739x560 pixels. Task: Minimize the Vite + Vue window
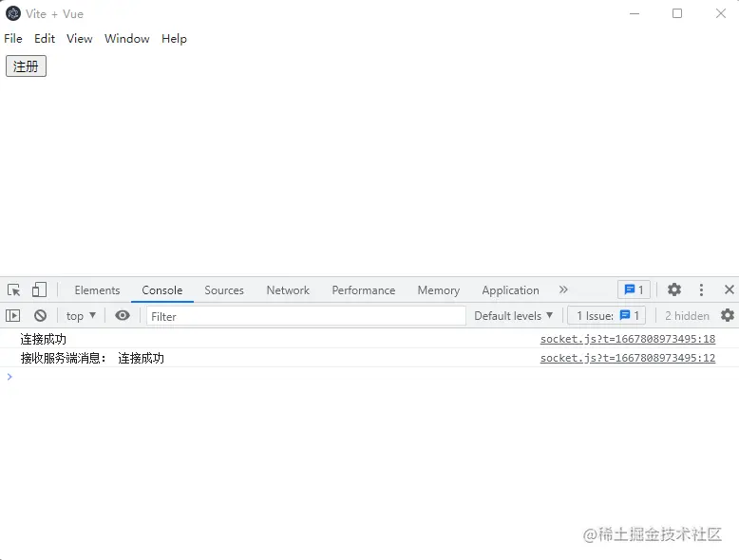click(635, 13)
